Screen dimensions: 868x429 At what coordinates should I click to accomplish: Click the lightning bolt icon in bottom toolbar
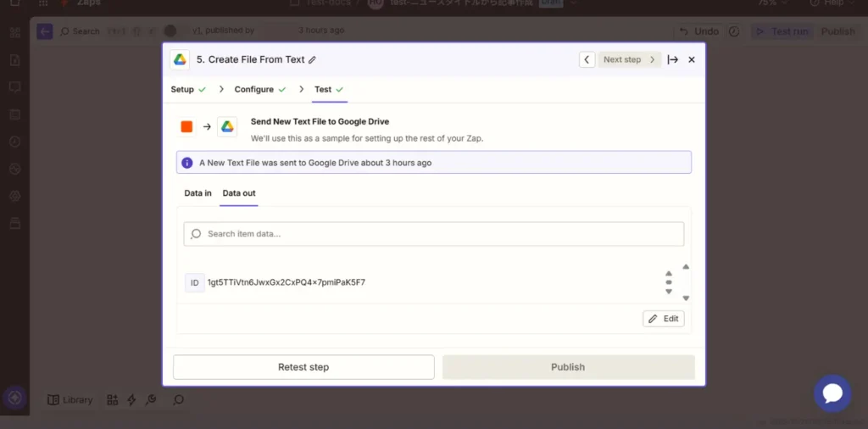coord(131,400)
